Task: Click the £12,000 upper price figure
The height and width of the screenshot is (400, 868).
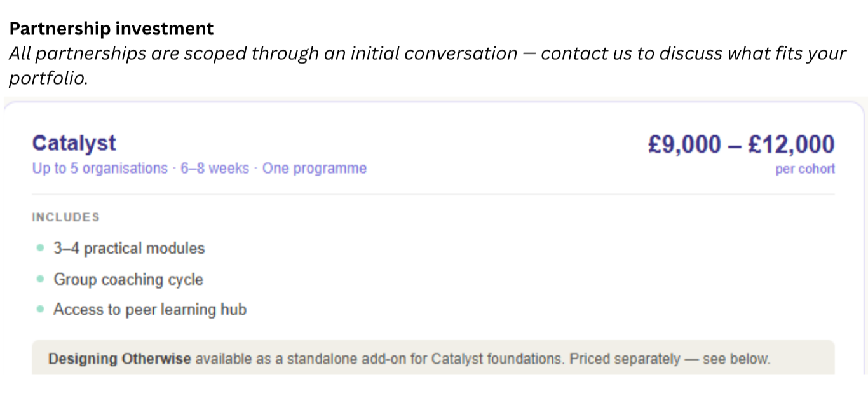Action: (791, 145)
